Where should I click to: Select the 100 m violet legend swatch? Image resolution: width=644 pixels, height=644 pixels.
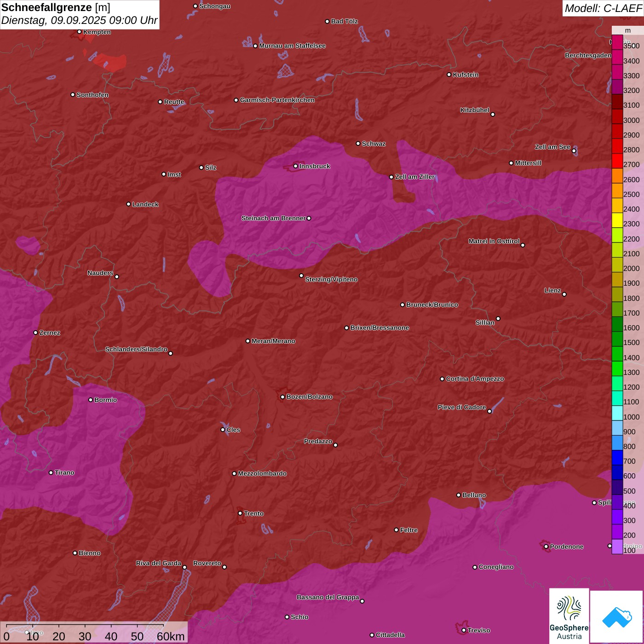coord(617,546)
